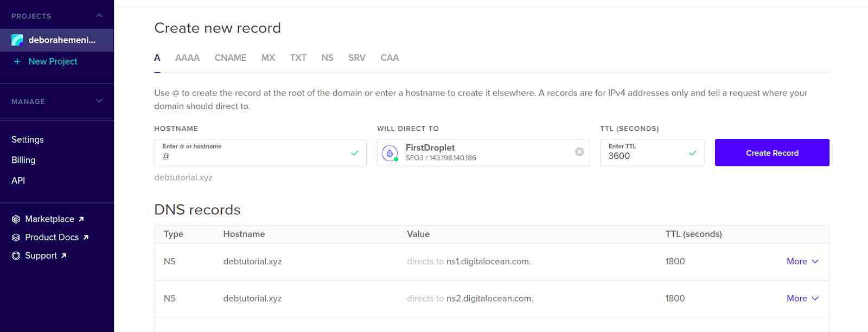Click the Value column header
Image resolution: width=868 pixels, height=332 pixels.
coord(418,234)
